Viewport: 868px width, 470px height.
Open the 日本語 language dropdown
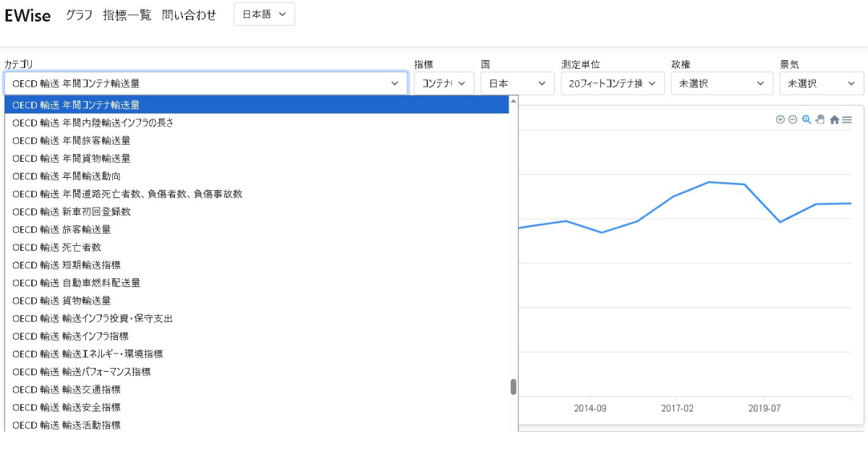[x=264, y=14]
